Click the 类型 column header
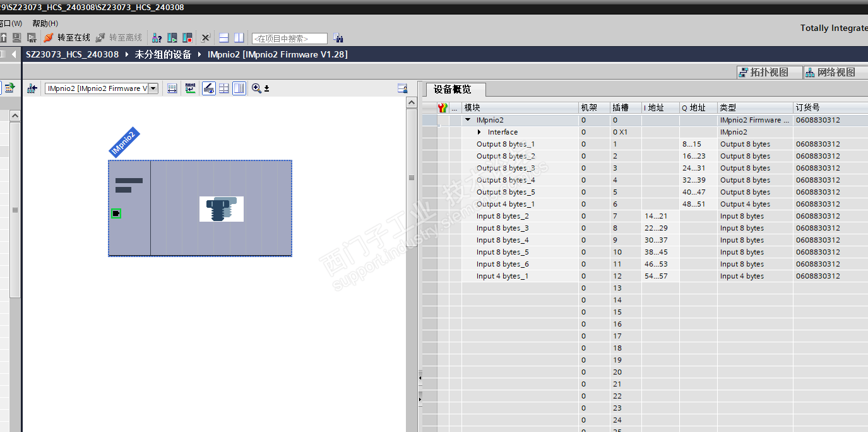Screen dimensions: 868x432 tap(755, 107)
